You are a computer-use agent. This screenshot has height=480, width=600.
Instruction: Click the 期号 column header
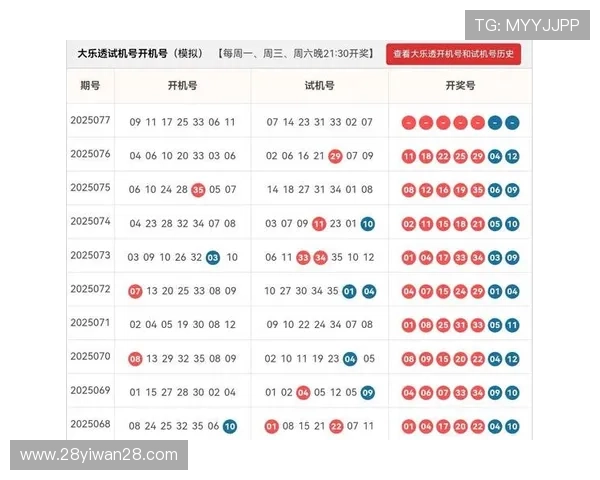pos(90,86)
